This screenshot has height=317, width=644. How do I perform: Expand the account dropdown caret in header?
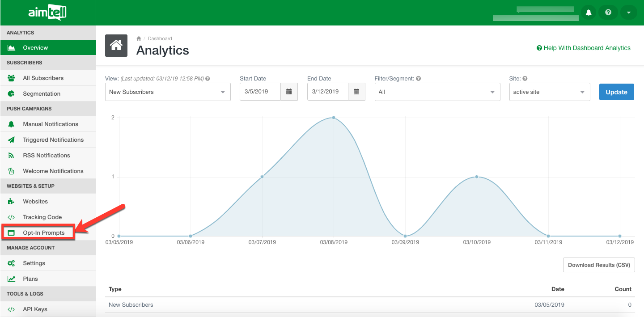(628, 13)
